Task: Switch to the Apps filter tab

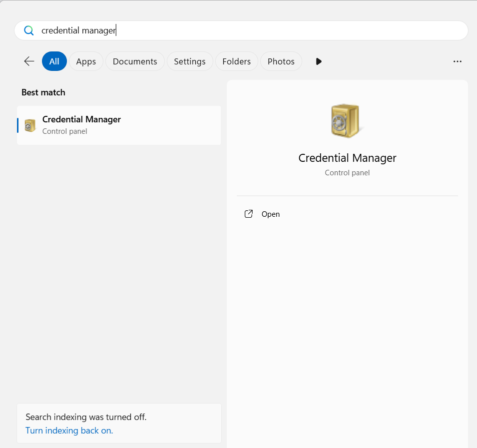Action: click(x=86, y=61)
